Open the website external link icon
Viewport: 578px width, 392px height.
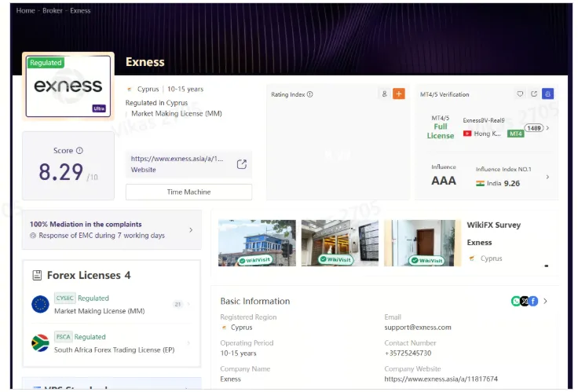[x=241, y=164]
